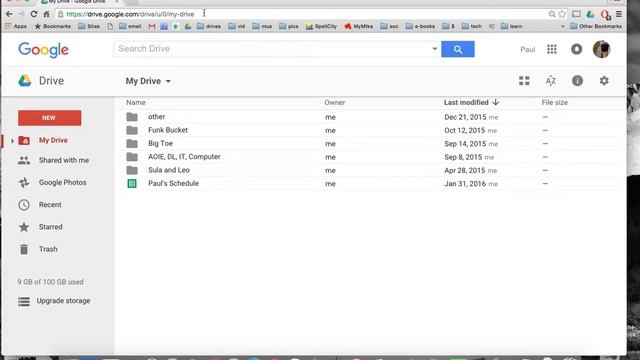The width and height of the screenshot is (640, 360).
Task: Select Shared with me
Action: 64,160
